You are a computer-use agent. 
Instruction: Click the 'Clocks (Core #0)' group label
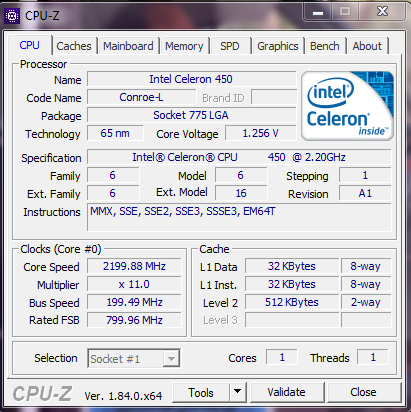[61, 249]
